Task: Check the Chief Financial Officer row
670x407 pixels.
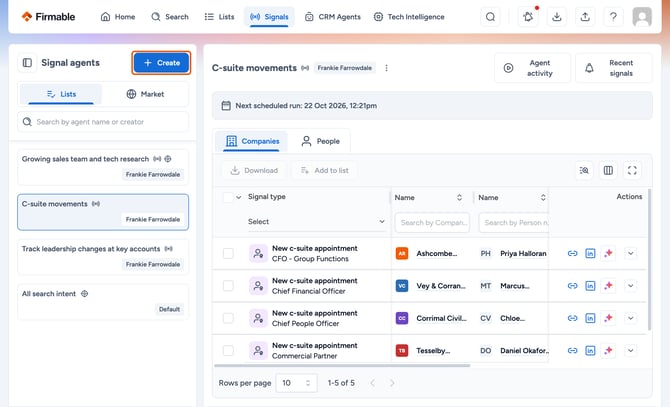Action: coord(228,286)
